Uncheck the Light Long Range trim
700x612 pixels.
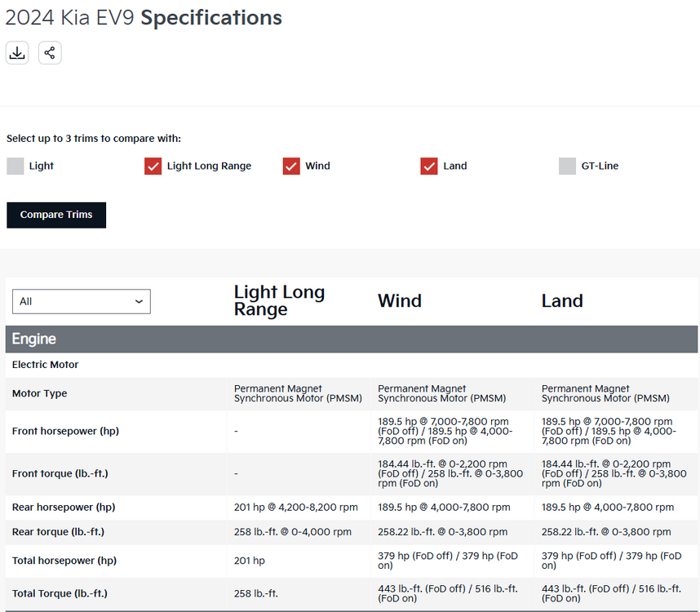pyautogui.click(x=153, y=166)
